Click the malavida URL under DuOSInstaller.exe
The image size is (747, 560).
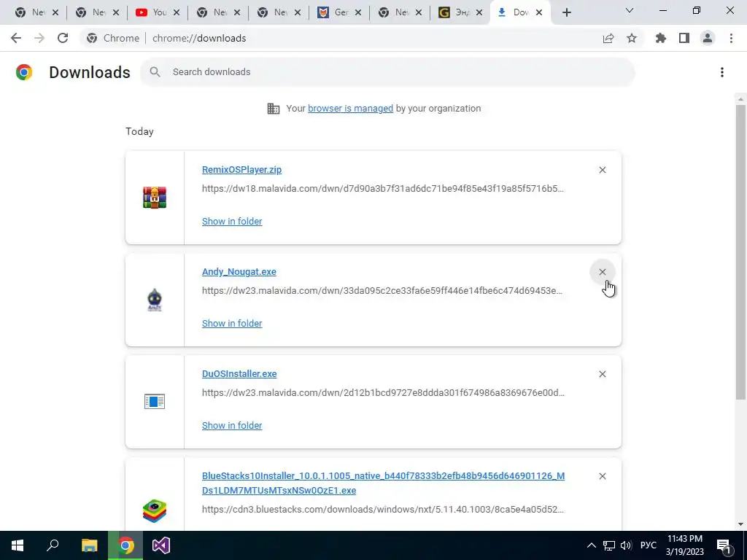[383, 393]
